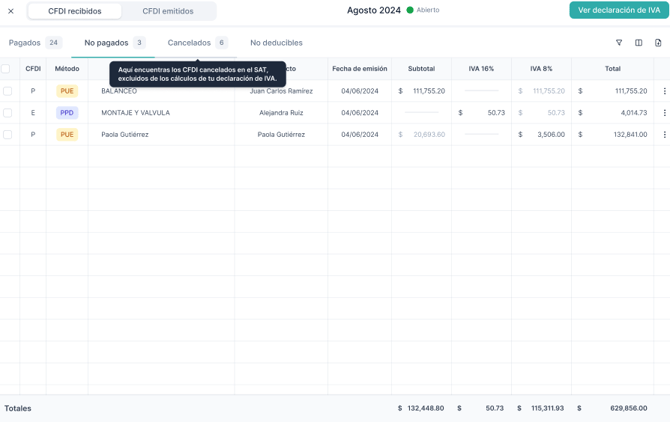
Task: Open the three-dot menu for the 132,841.00 row
Action: pyautogui.click(x=664, y=134)
